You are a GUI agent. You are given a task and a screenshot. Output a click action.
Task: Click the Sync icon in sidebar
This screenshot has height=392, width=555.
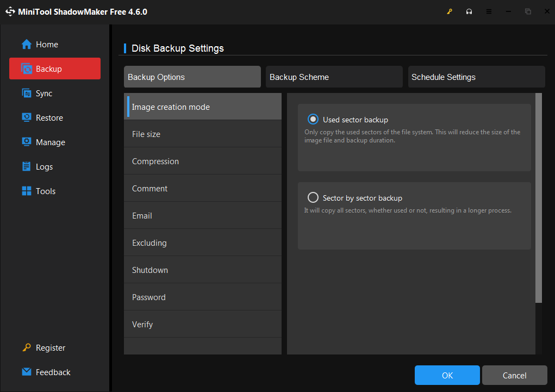[x=27, y=93]
